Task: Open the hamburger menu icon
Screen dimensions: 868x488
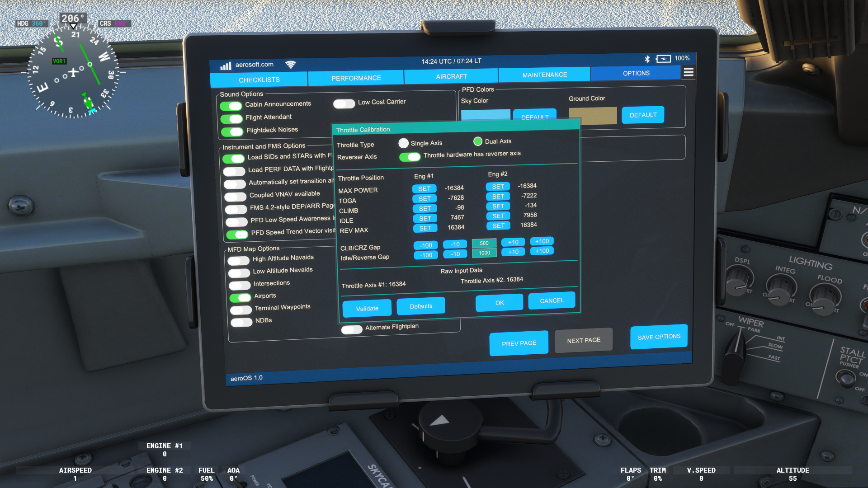Action: (x=688, y=72)
